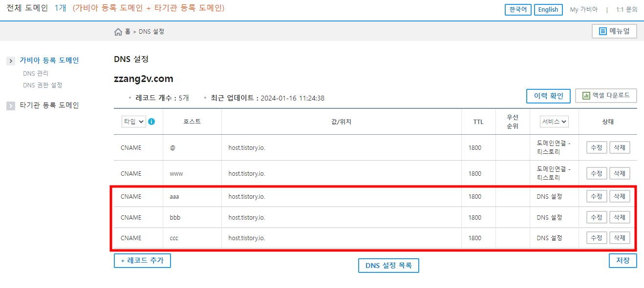The height and width of the screenshot is (288, 644).
Task: Click host.tistory.io. value in www row
Action: (x=247, y=174)
